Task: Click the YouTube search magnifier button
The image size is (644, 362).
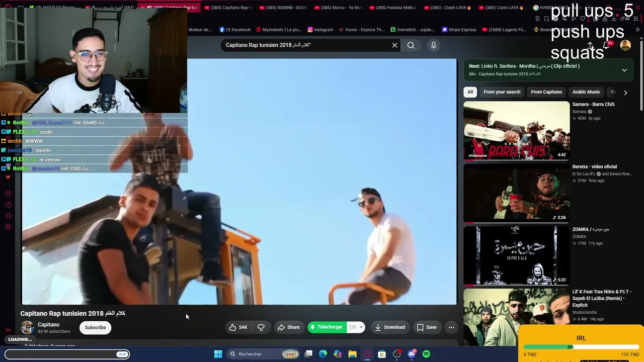Action: (411, 45)
